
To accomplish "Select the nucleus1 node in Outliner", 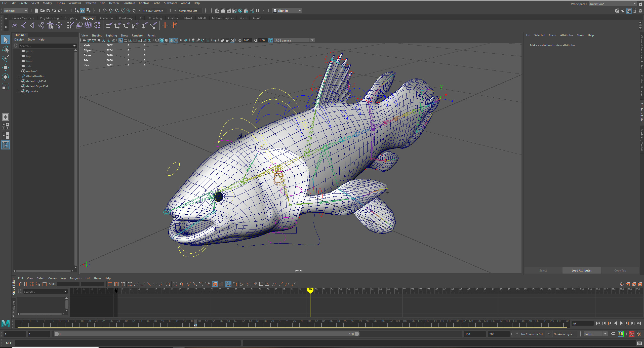I will pyautogui.click(x=32, y=71).
